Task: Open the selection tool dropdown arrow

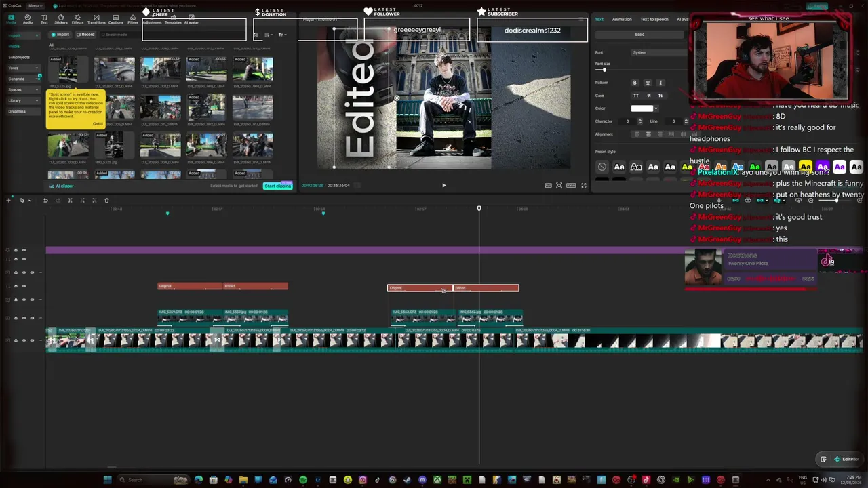Action: click(x=29, y=200)
